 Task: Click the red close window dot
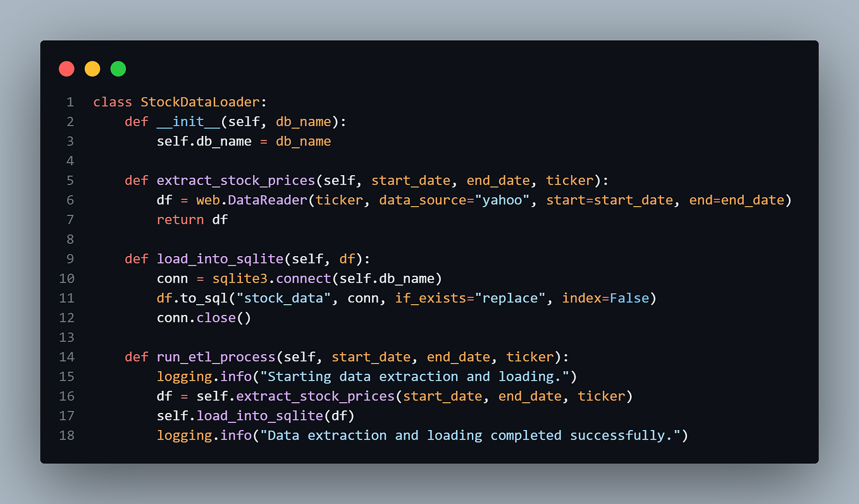click(x=66, y=68)
